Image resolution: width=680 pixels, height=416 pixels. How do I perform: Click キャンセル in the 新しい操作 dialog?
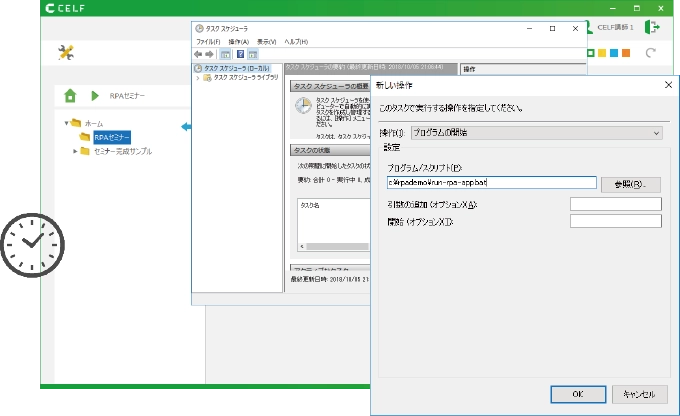[x=639, y=394]
